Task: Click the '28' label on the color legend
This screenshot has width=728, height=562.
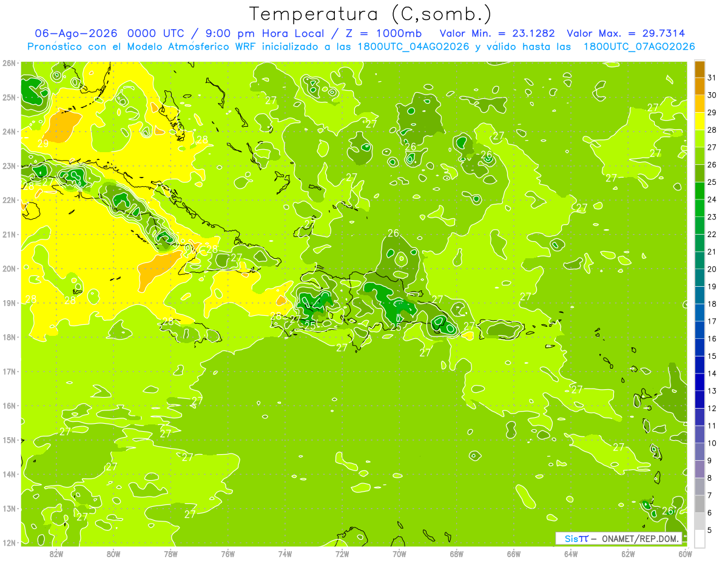Action: [x=712, y=130]
